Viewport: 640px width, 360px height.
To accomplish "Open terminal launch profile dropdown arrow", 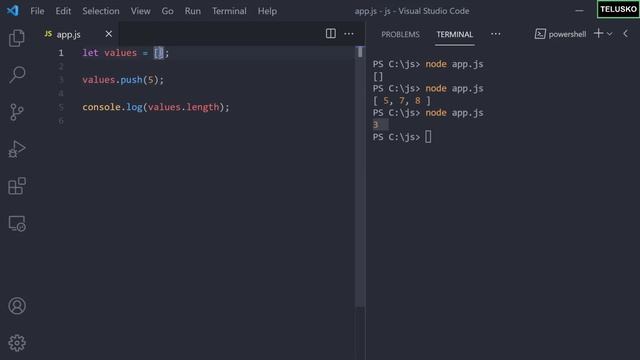I will click(609, 34).
